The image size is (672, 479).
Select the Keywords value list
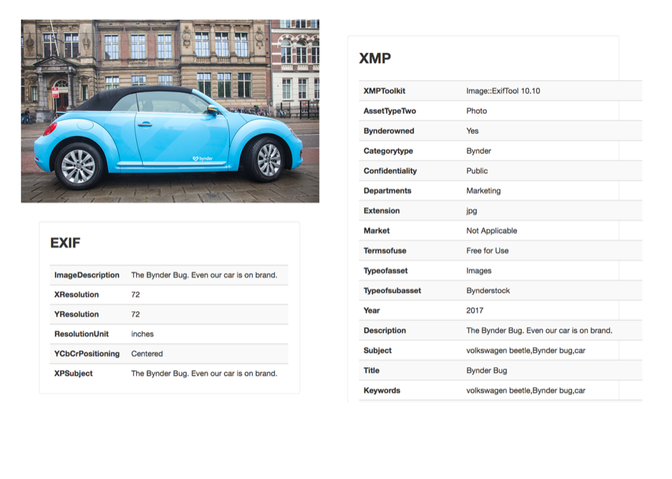click(526, 390)
